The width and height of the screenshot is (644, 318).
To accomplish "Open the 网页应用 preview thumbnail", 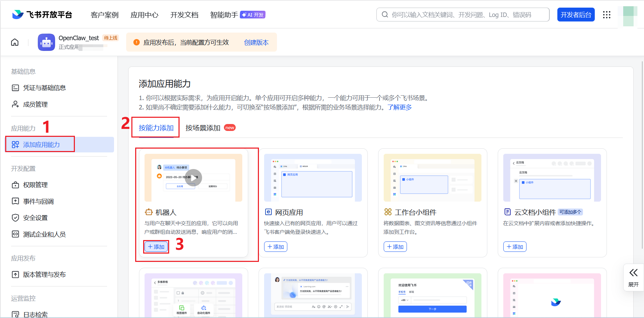I will 313,178.
